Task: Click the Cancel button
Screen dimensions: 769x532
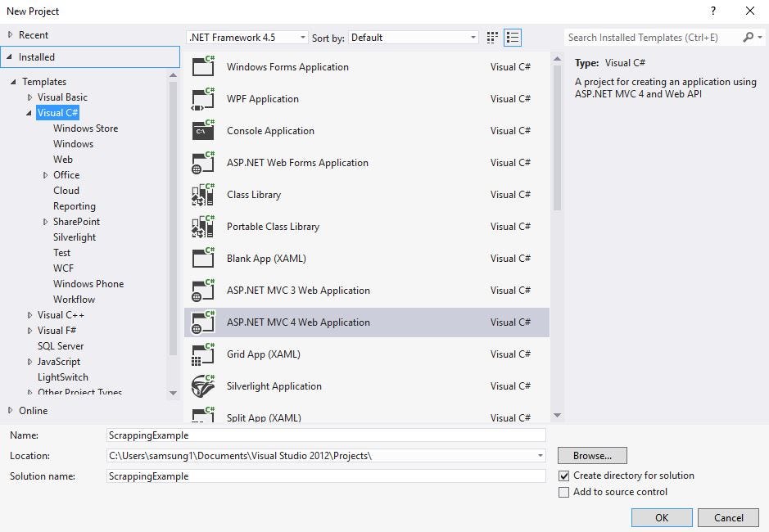Action: point(728,518)
